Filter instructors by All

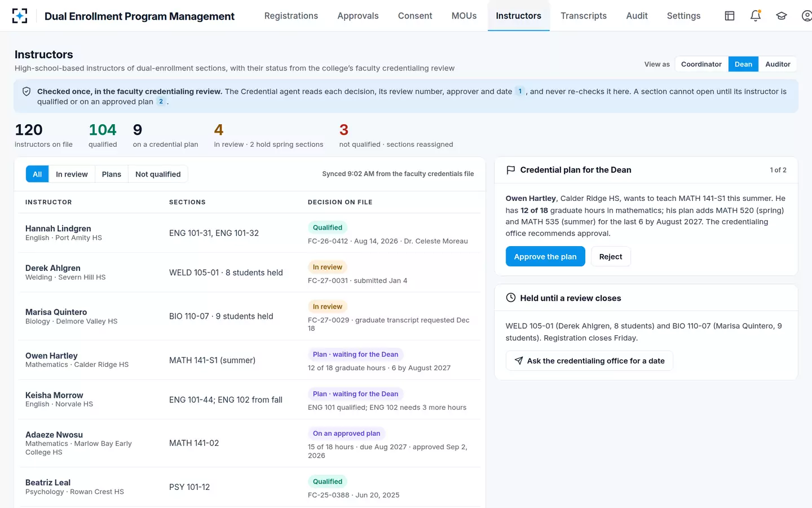(x=37, y=174)
